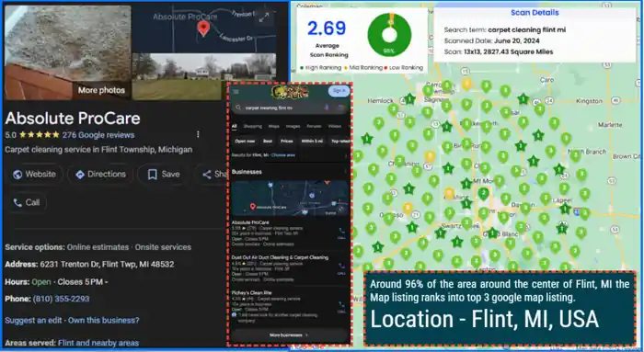Click the Closes 5 PM hours text
Screen dimensions: 644x352
pyautogui.click(x=81, y=282)
